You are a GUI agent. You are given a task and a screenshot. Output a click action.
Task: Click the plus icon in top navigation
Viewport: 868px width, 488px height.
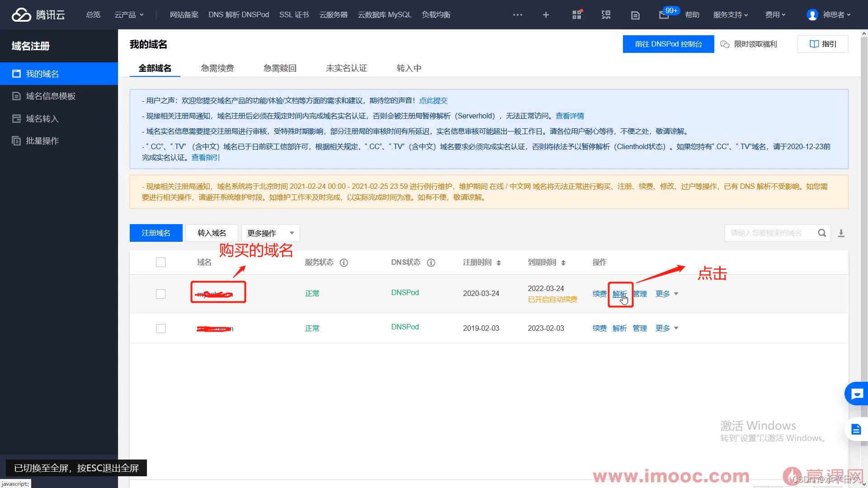click(x=546, y=15)
